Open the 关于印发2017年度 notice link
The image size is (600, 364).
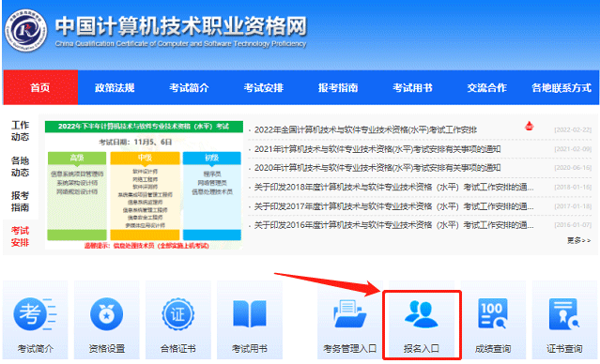point(393,206)
